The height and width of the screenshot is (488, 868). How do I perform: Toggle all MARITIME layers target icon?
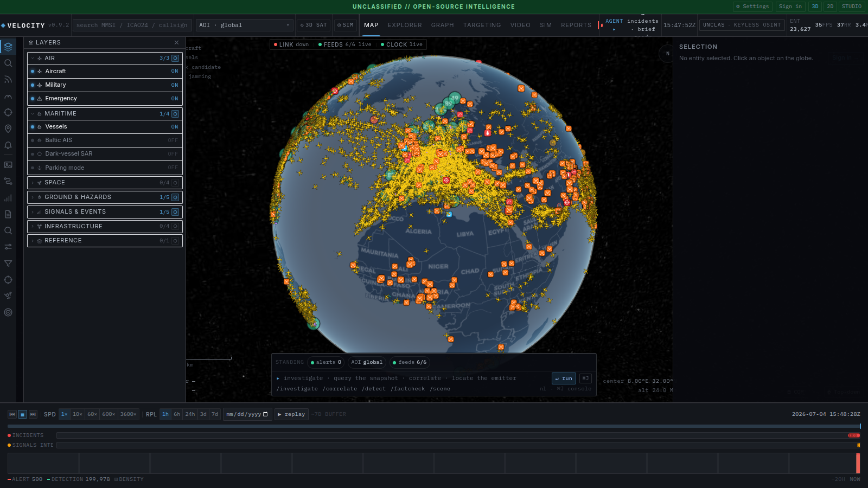click(x=175, y=114)
